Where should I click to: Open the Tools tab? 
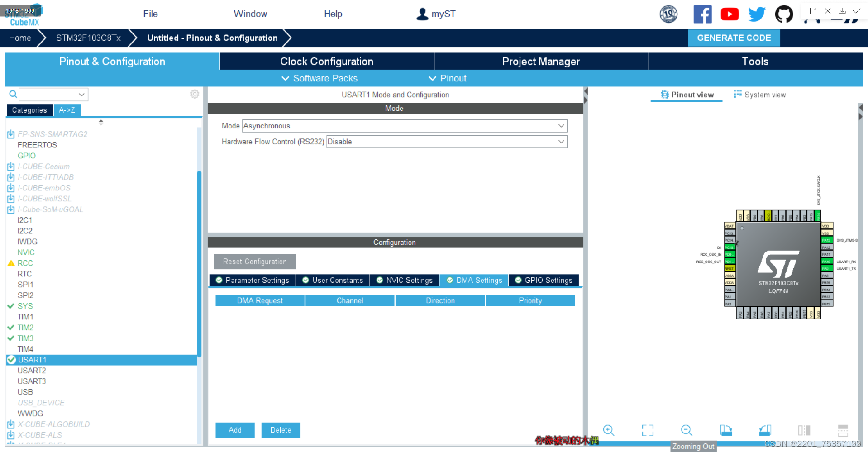[x=755, y=62]
